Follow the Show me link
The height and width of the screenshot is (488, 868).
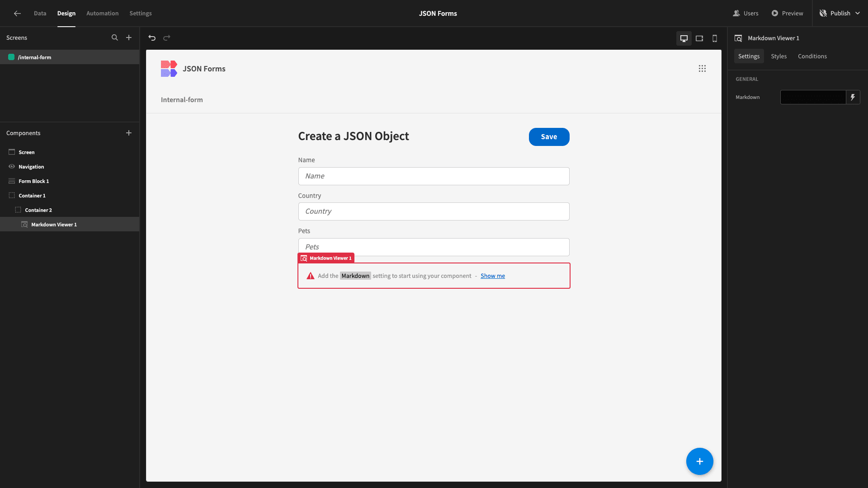coord(493,276)
